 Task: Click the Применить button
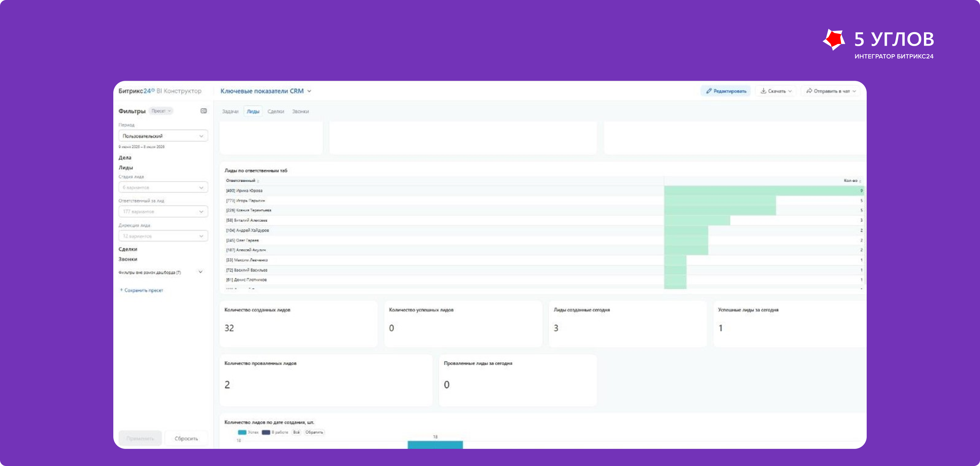click(x=140, y=438)
